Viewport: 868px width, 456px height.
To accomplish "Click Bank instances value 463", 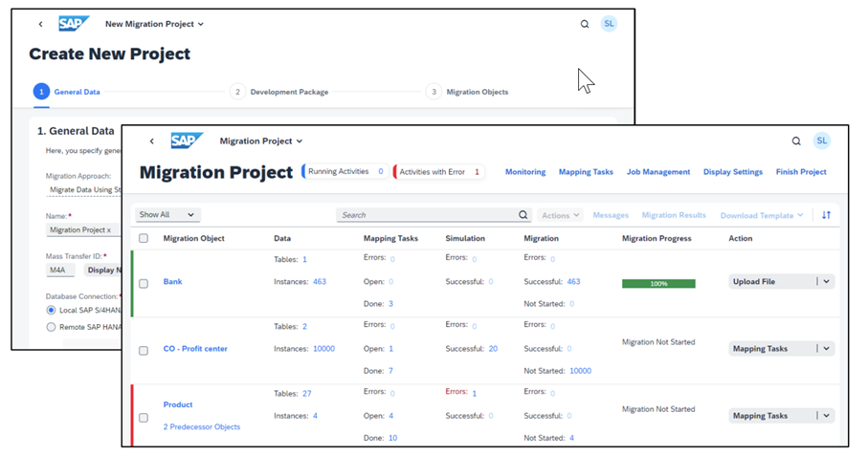I will point(320,281).
